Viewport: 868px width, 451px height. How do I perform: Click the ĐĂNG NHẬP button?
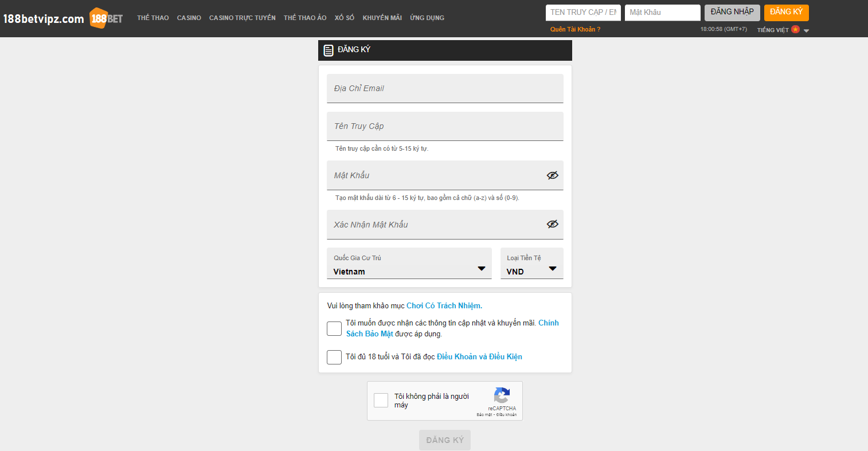click(732, 12)
